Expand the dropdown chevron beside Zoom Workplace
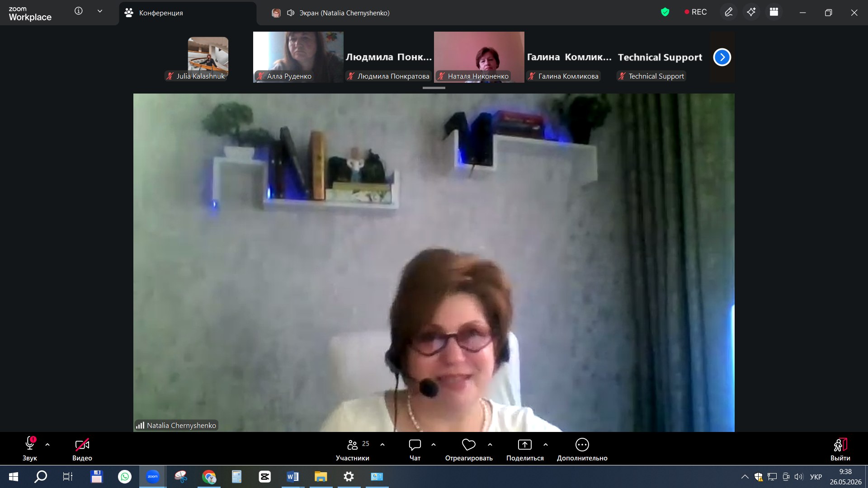This screenshot has width=868, height=488. [x=100, y=11]
